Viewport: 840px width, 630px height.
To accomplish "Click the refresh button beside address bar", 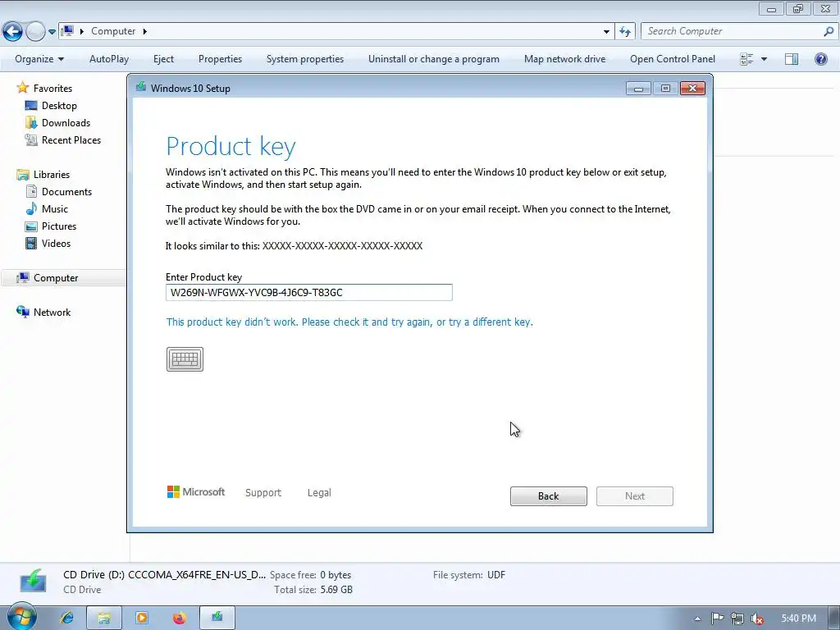I will tap(625, 32).
